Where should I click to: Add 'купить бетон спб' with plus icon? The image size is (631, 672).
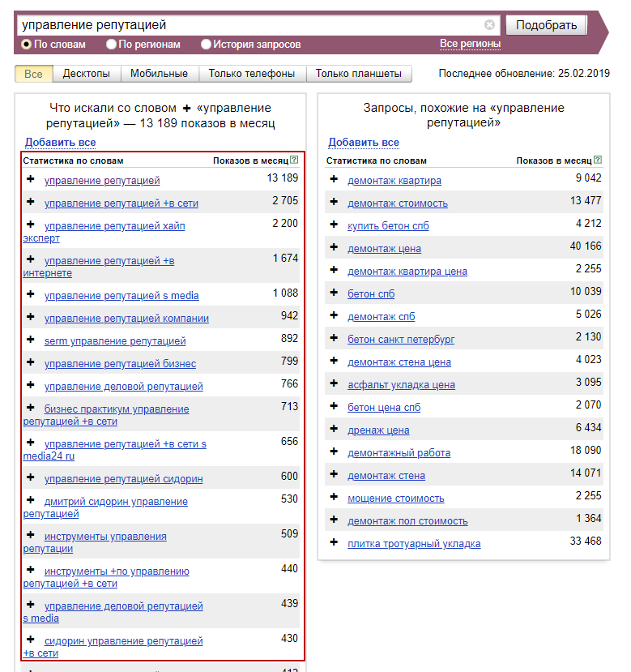tap(334, 225)
